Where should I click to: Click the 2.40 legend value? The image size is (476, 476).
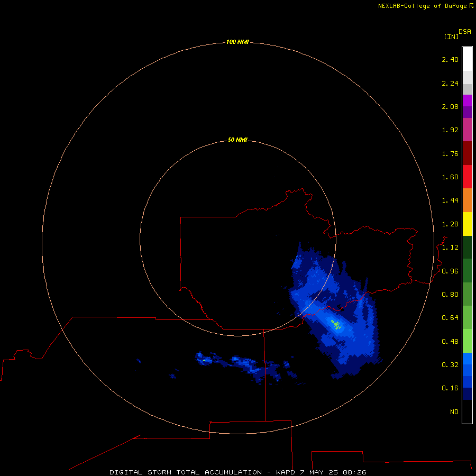450,59
